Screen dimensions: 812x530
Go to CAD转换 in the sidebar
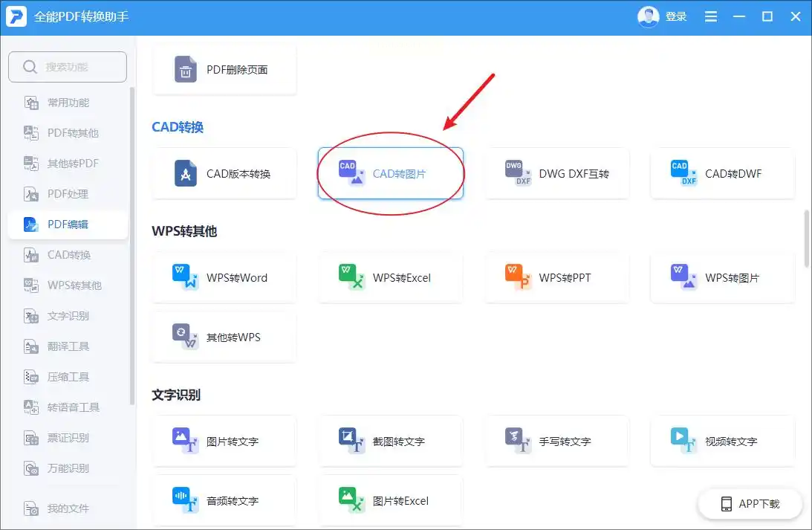68,255
